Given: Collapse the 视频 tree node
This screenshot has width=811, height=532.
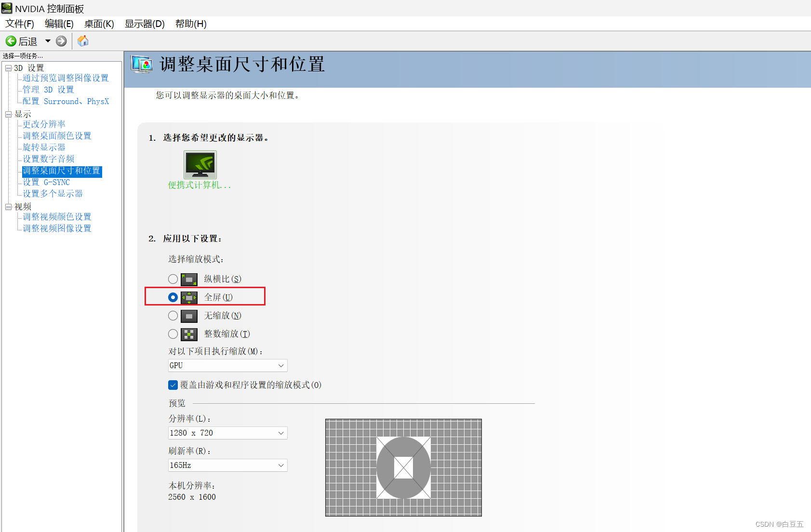Looking at the screenshot, I should (8, 207).
